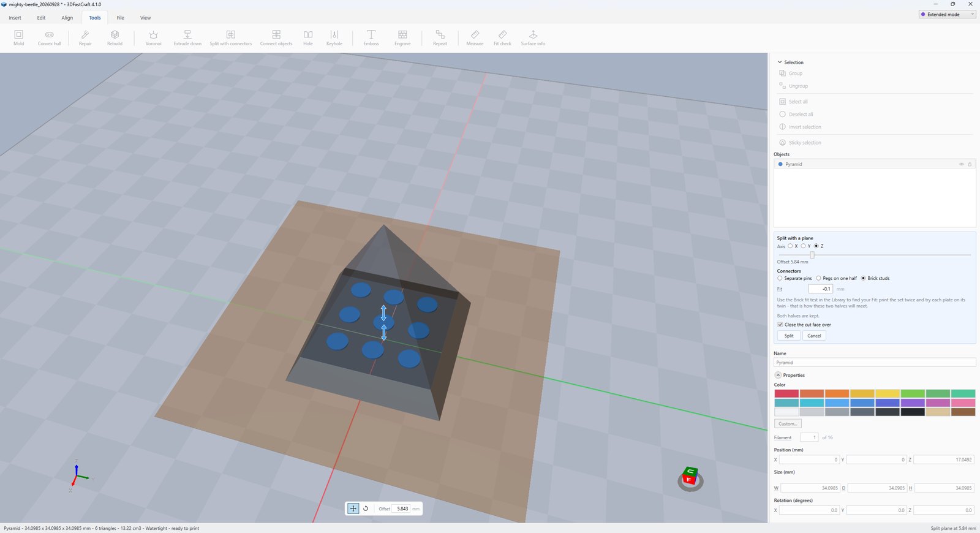Open the View tab
The height and width of the screenshot is (533, 980).
coord(145,18)
